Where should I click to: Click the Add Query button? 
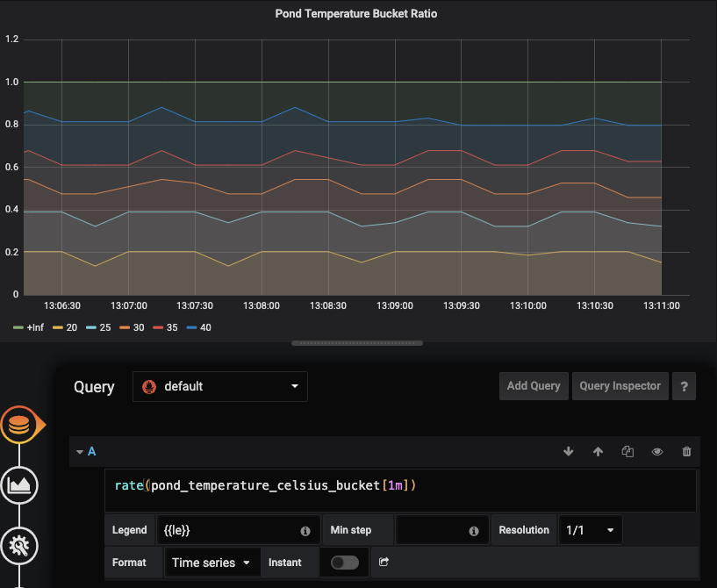(x=534, y=386)
